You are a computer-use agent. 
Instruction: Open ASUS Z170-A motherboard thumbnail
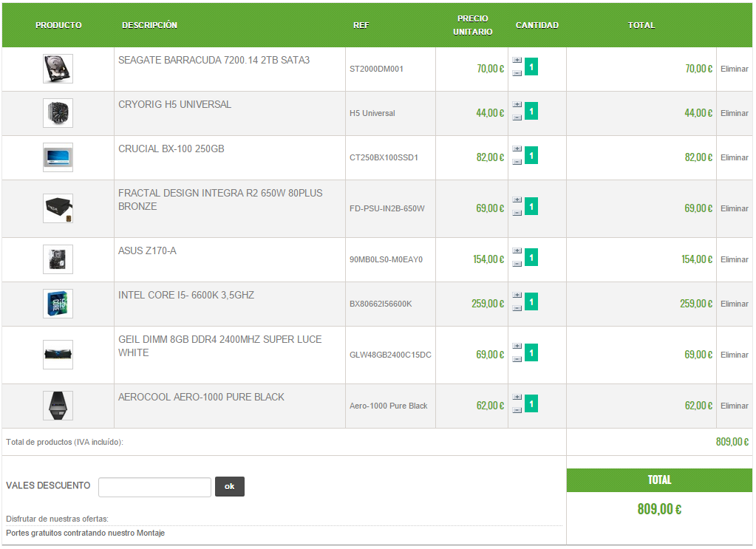[58, 260]
